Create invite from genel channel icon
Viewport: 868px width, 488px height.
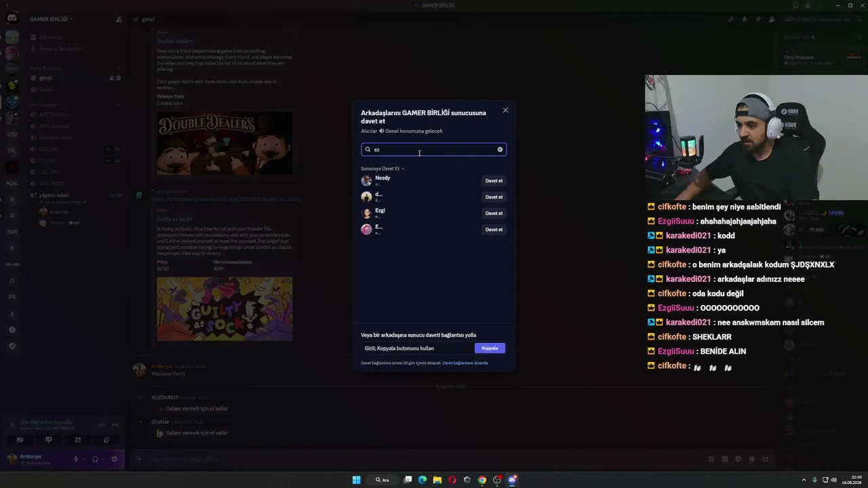click(x=111, y=78)
